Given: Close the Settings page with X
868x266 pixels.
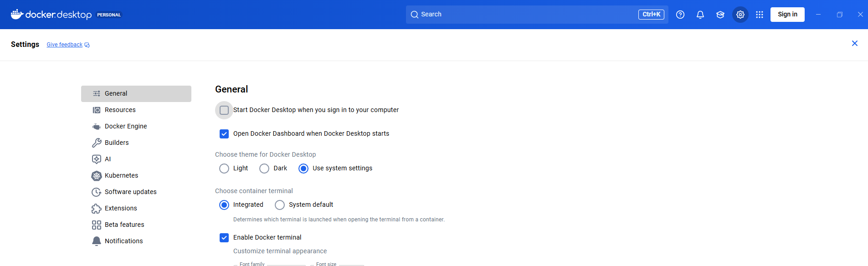Looking at the screenshot, I should 855,43.
